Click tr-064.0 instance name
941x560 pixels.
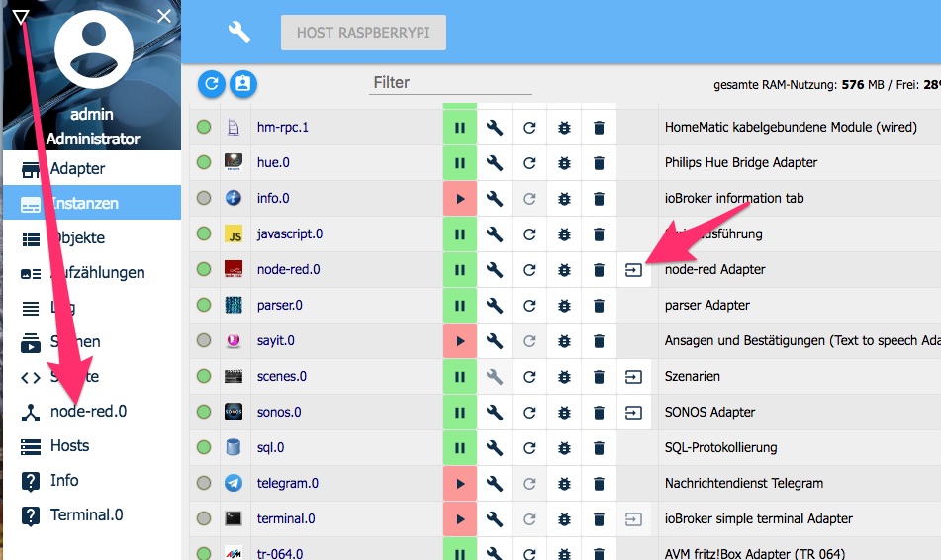pyautogui.click(x=280, y=553)
